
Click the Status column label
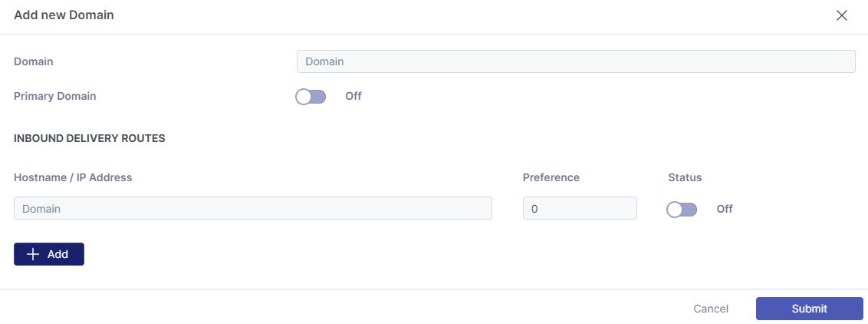coord(685,177)
